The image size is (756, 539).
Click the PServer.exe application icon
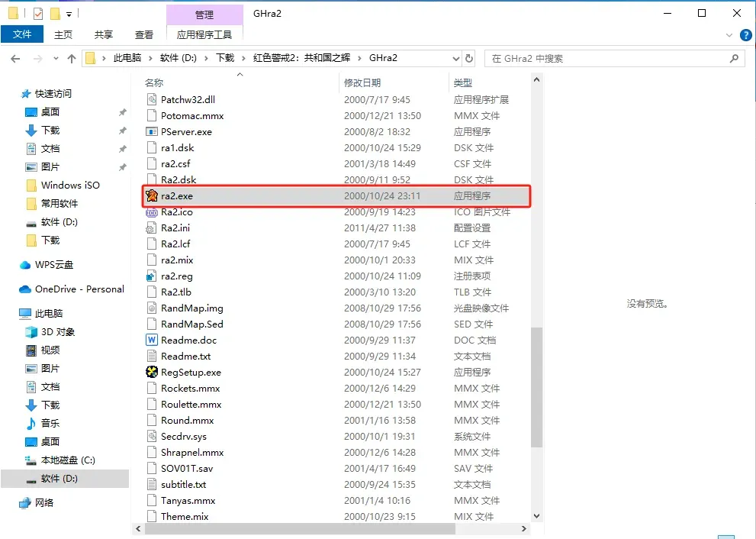[152, 132]
